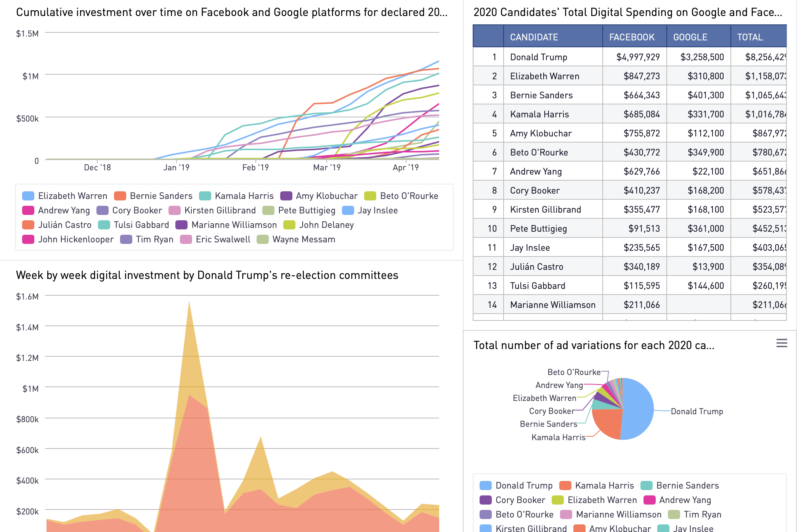
Task: Click Julián Castro orange legend swatch
Action: (28, 225)
